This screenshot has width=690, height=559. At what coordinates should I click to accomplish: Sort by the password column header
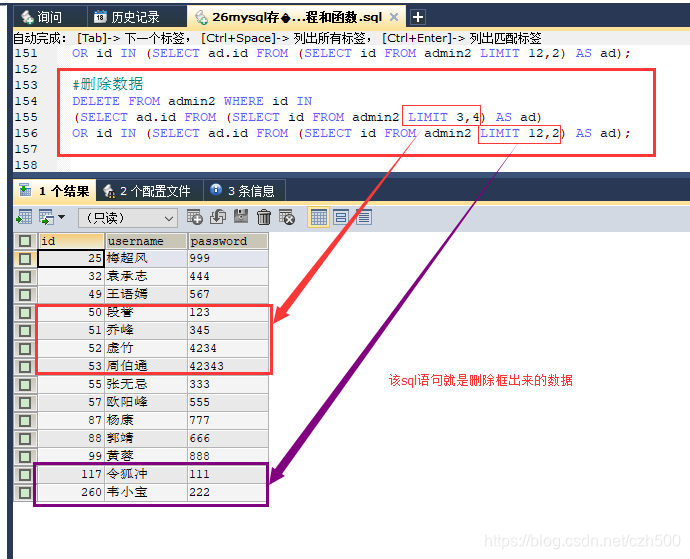228,241
